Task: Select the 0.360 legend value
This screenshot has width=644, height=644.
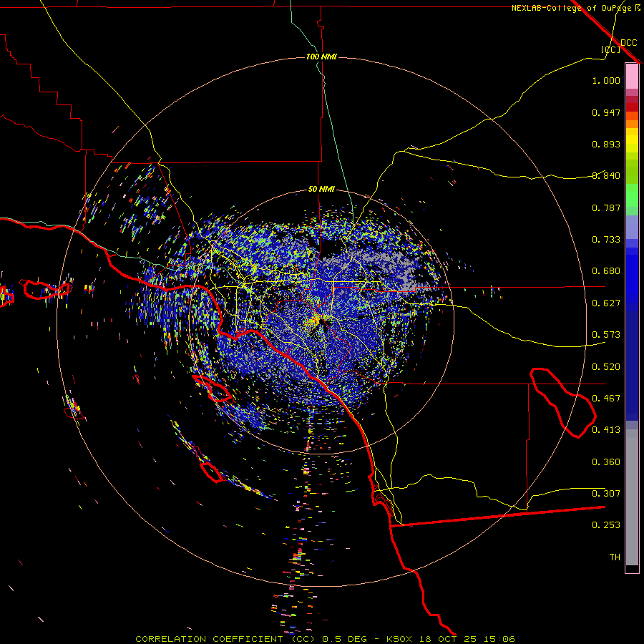Action: pyautogui.click(x=606, y=462)
